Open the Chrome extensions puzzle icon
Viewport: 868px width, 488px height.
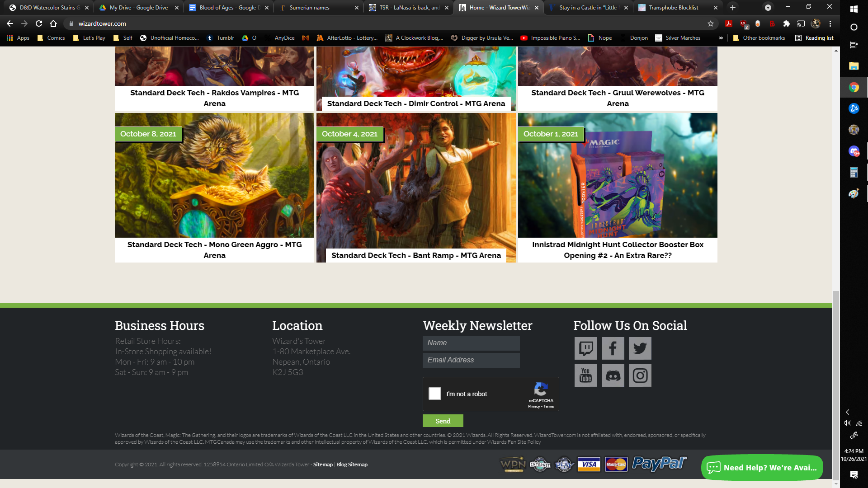[787, 23]
